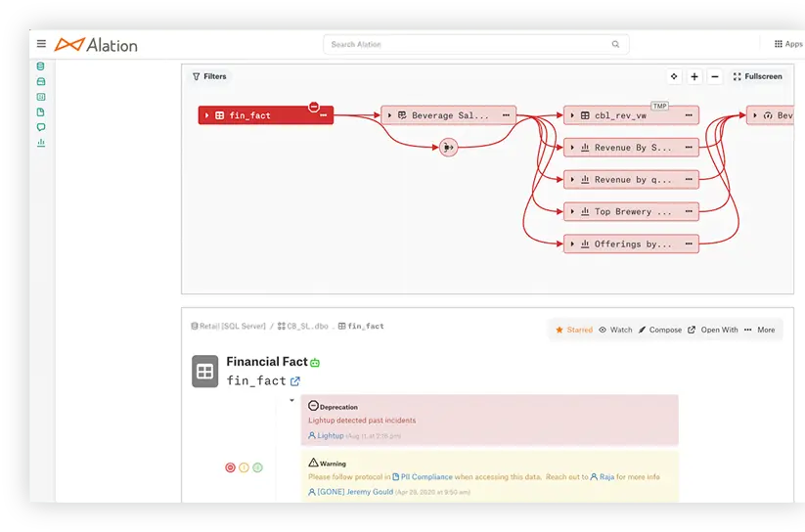This screenshot has width=805, height=532.
Task: Recenter the lineage diagram view
Action: 674,76
